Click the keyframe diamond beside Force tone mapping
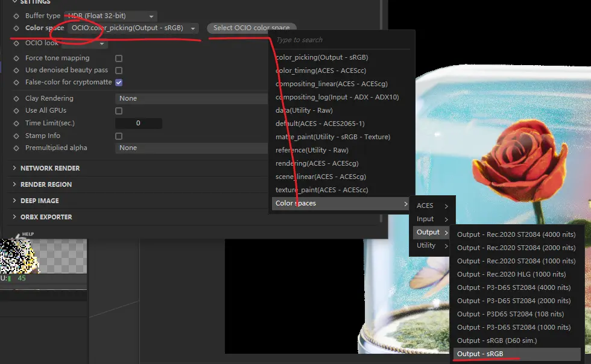Screen dimensions: 591x364 (x=16, y=58)
